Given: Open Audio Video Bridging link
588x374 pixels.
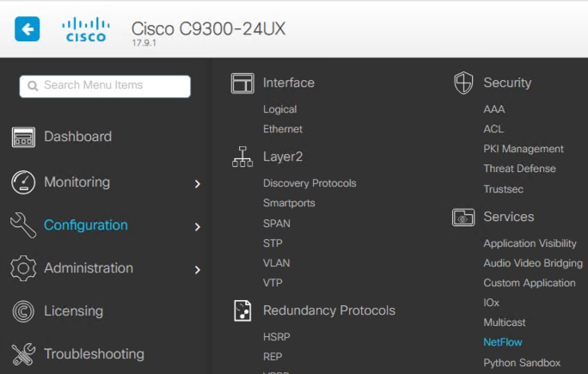Looking at the screenshot, I should (533, 263).
